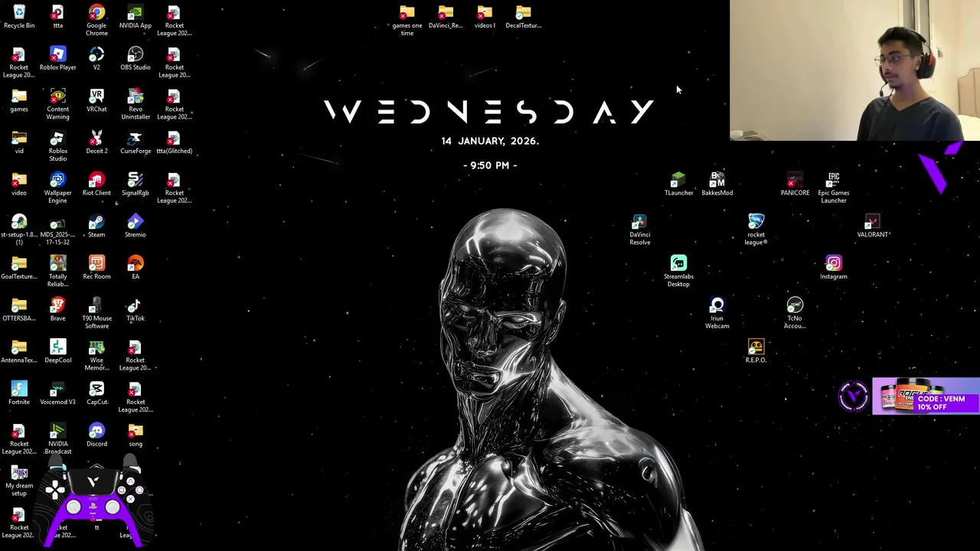Open Steam from desktop
The width and height of the screenshot is (980, 551).
pos(96,227)
